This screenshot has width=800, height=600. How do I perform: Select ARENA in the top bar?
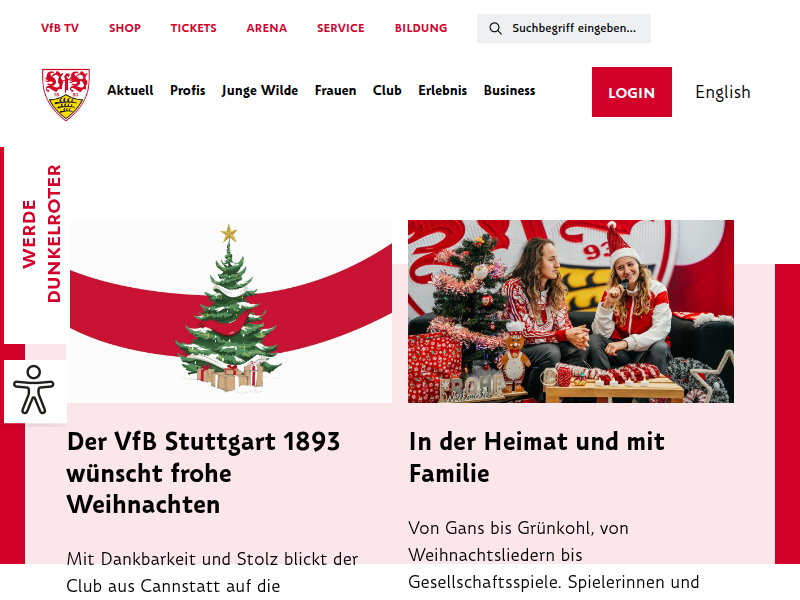(267, 28)
